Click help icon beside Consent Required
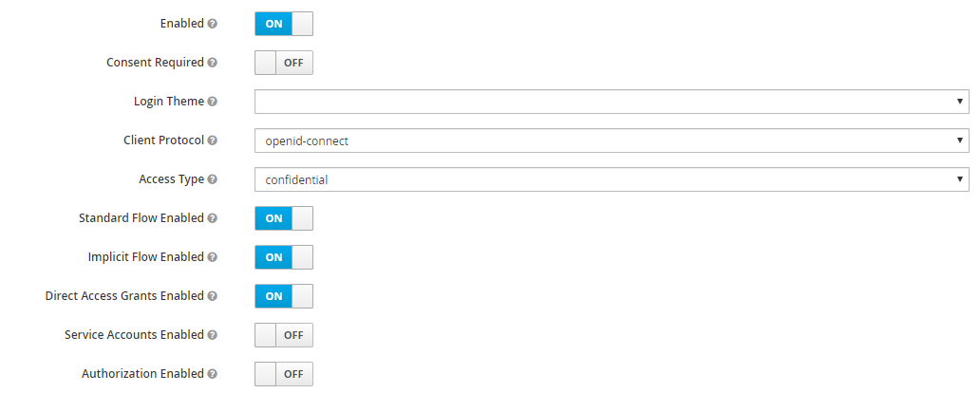 coord(213,63)
